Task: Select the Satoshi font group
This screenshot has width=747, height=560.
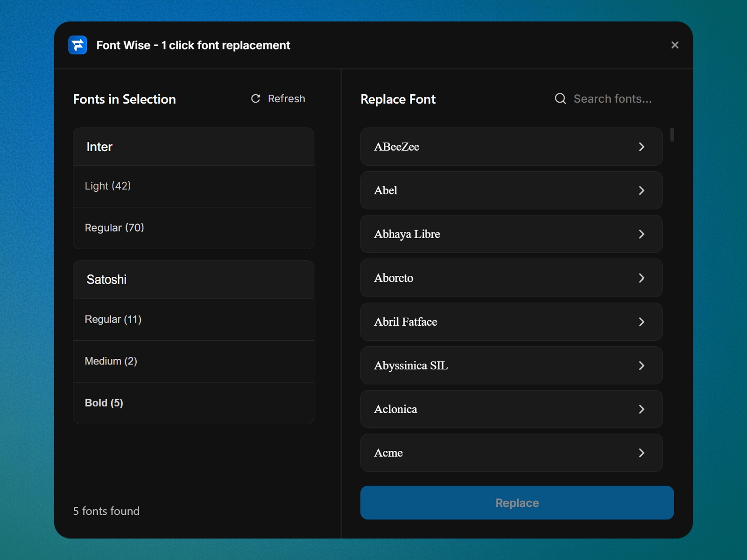Action: (193, 280)
